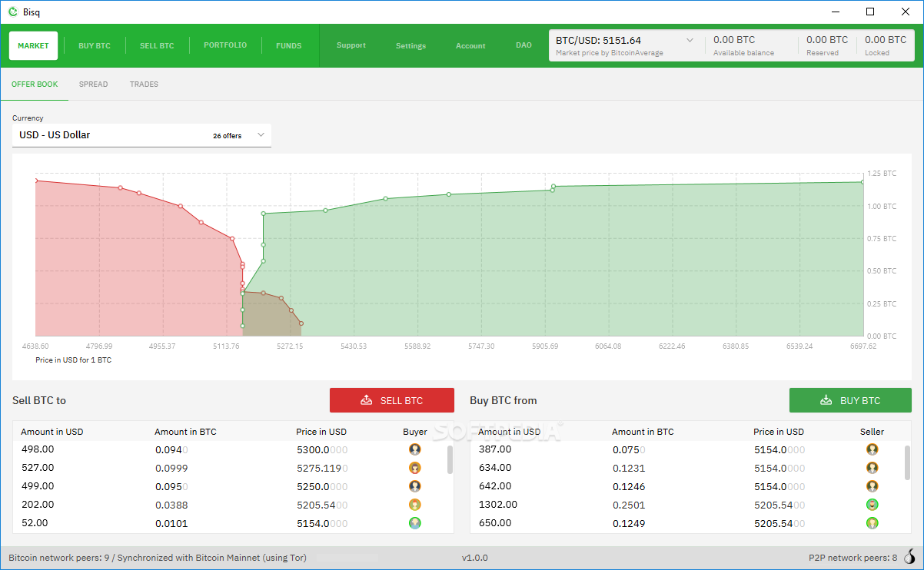
Task: Click seller avatar in 642.00 offer row
Action: coord(872,486)
